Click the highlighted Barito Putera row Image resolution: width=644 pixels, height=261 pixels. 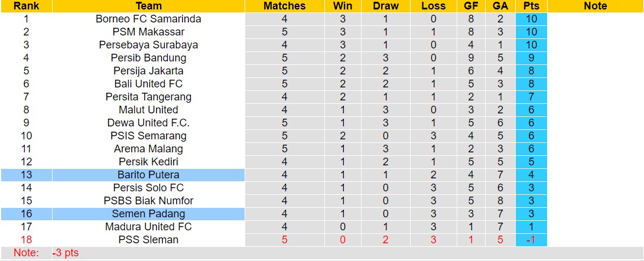pyautogui.click(x=148, y=175)
